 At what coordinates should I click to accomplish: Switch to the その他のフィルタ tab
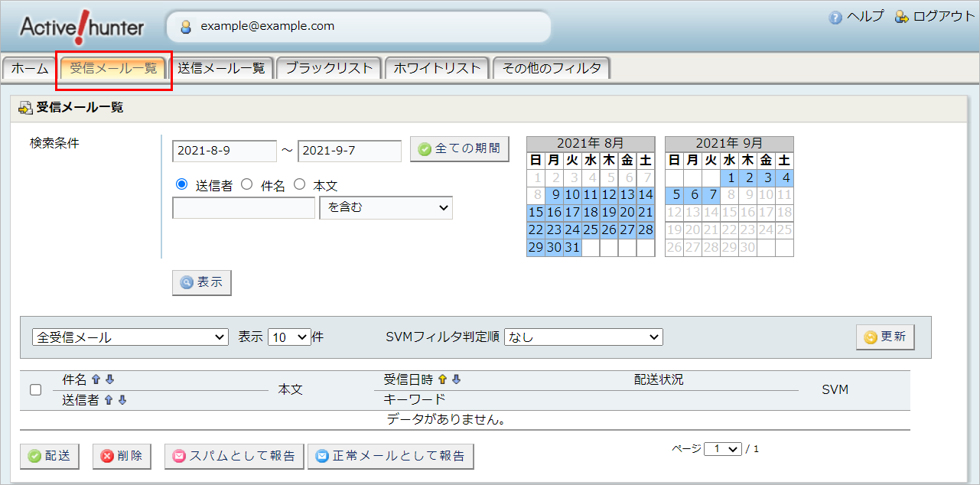click(551, 67)
